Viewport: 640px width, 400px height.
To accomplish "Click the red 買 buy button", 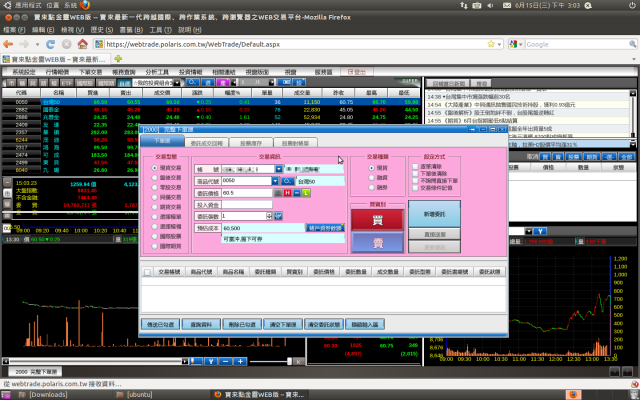I will [378, 220].
